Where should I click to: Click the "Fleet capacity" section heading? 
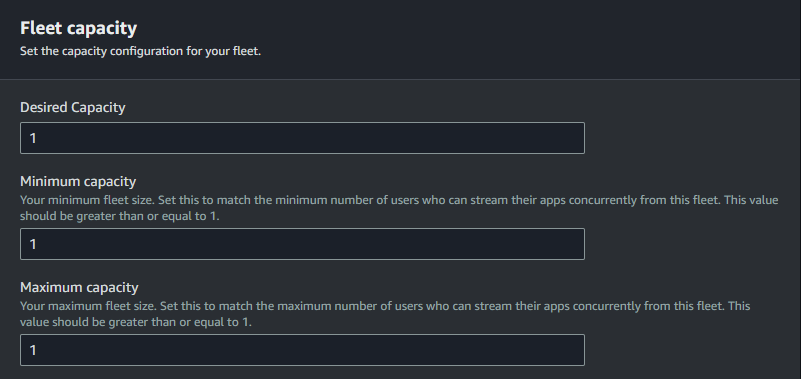(x=78, y=28)
